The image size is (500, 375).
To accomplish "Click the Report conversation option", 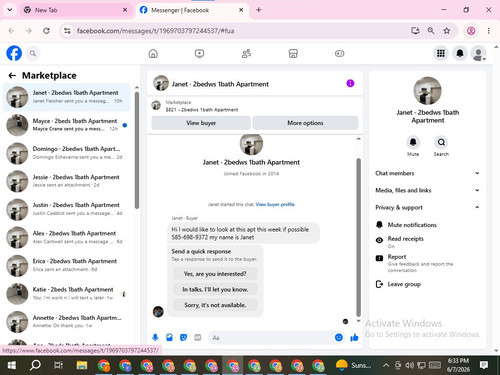I will tap(427, 263).
